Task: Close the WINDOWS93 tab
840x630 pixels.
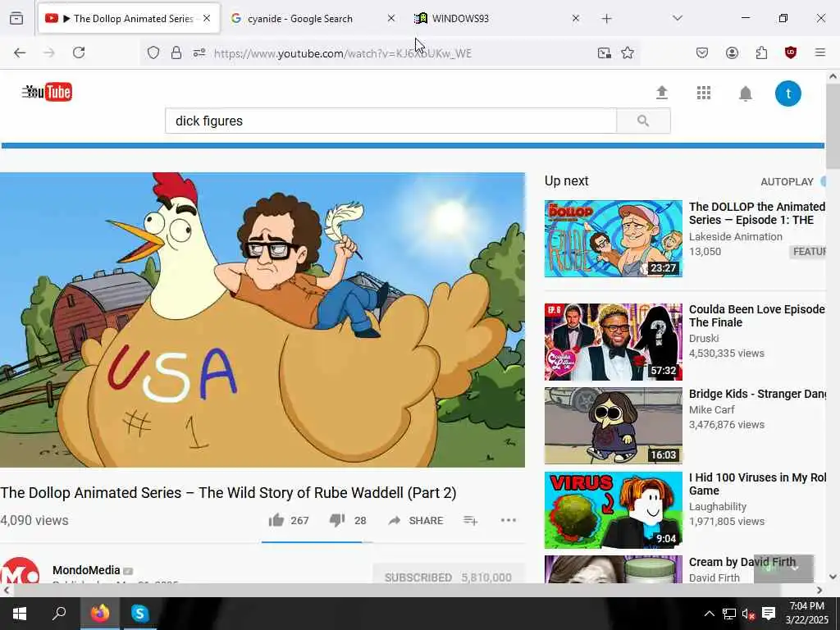Action: point(575,18)
